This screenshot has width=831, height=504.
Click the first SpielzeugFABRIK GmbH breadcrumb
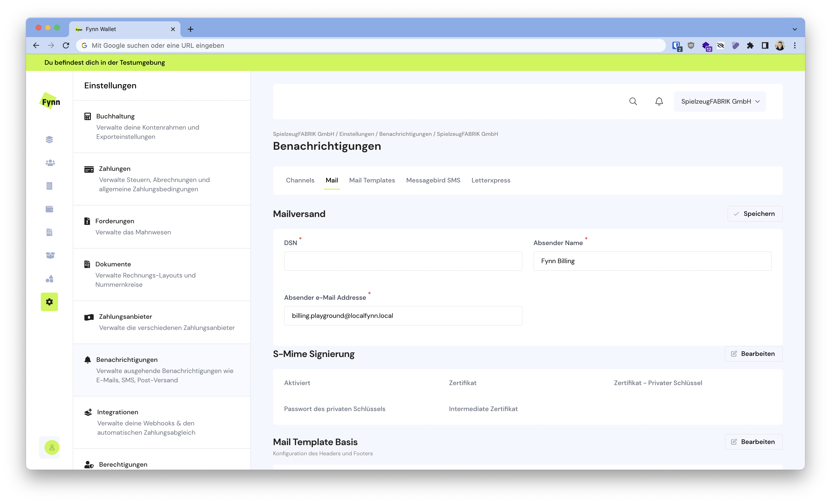304,134
